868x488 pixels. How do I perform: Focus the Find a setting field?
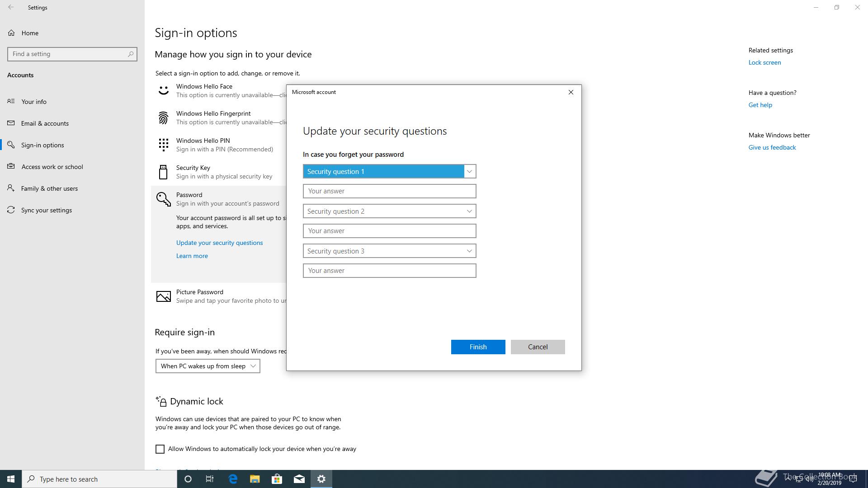[x=72, y=54]
